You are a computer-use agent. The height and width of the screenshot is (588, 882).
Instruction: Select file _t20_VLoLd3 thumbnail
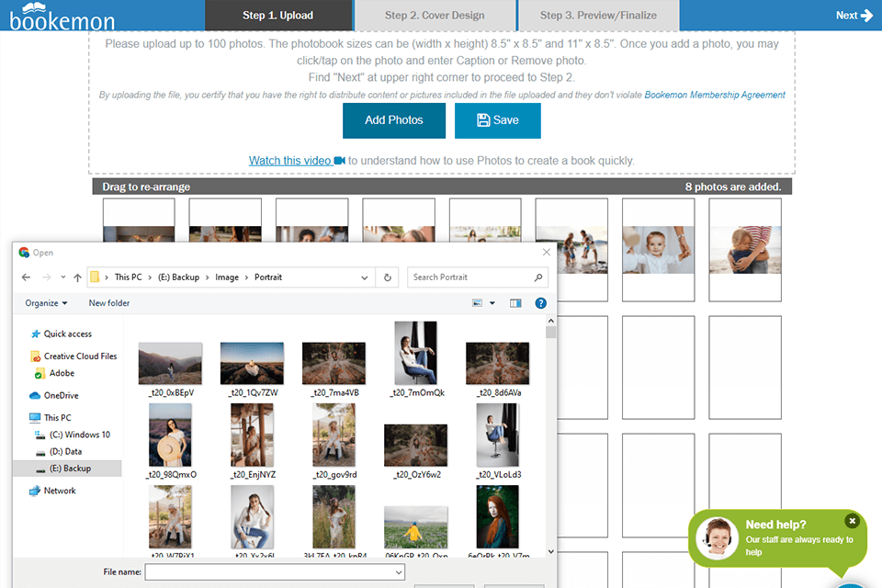(497, 435)
